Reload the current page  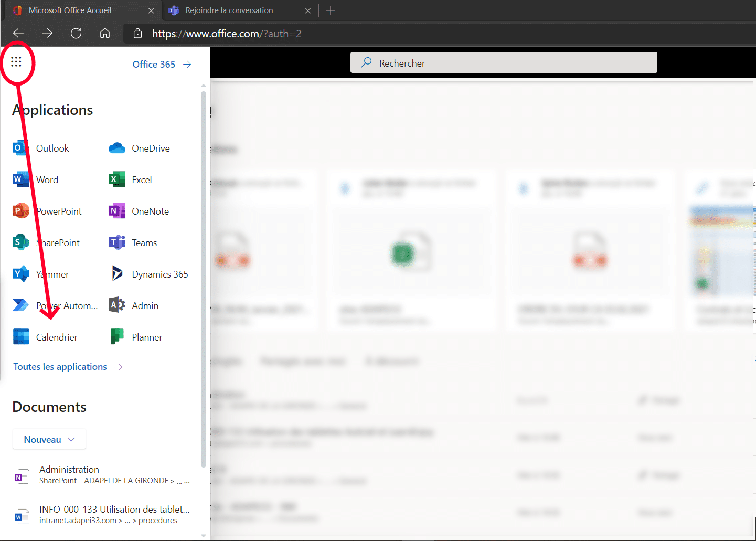[76, 34]
